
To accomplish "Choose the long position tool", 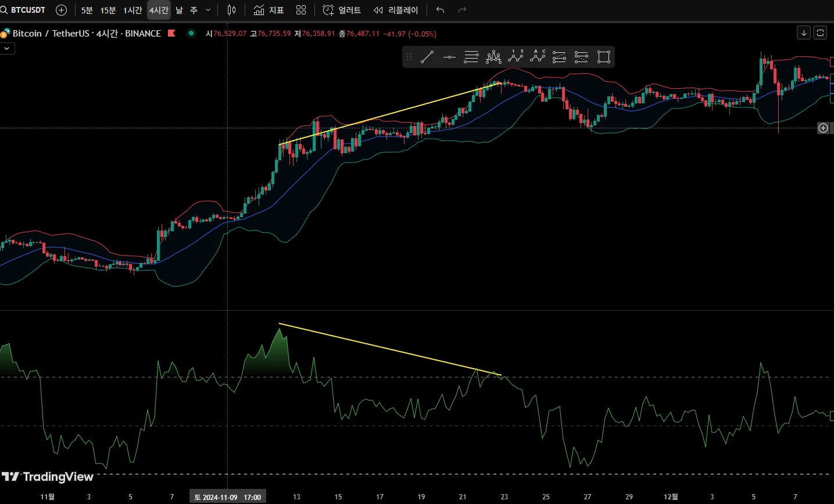I will (559, 57).
